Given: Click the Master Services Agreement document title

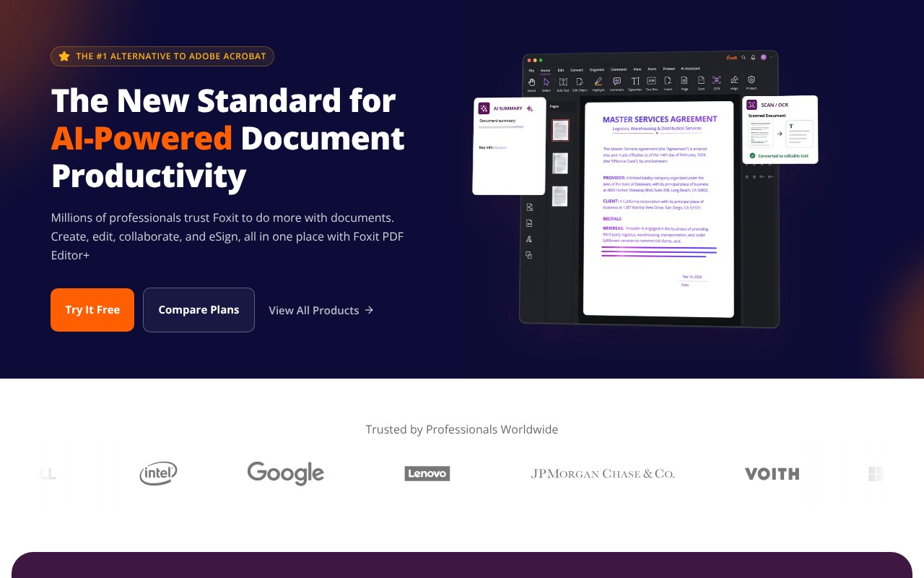Looking at the screenshot, I should [x=660, y=119].
